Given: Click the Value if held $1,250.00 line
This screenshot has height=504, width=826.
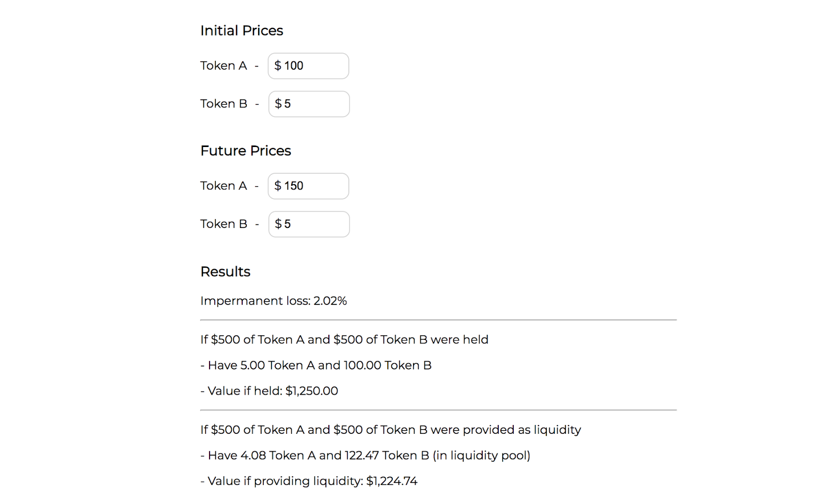Looking at the screenshot, I should coord(269,391).
